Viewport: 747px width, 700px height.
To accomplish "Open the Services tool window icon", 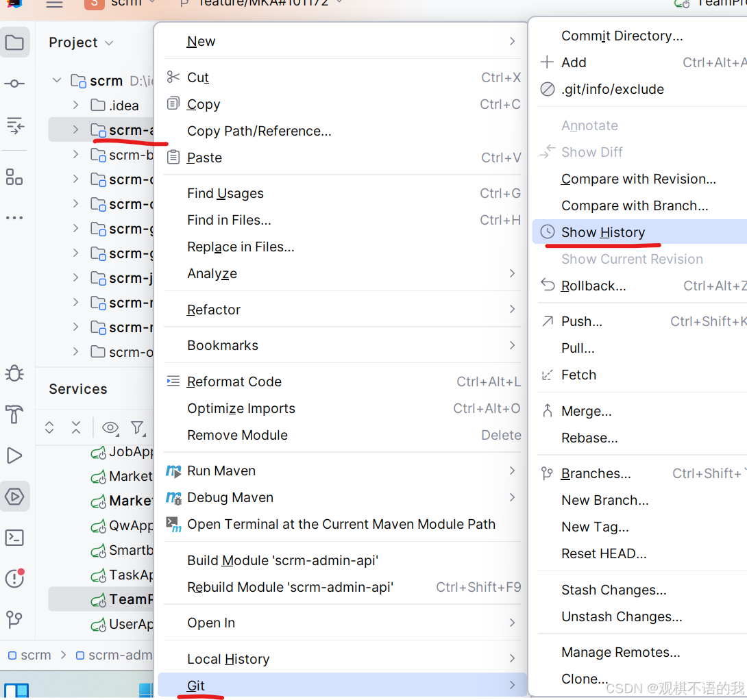I will pyautogui.click(x=14, y=497).
